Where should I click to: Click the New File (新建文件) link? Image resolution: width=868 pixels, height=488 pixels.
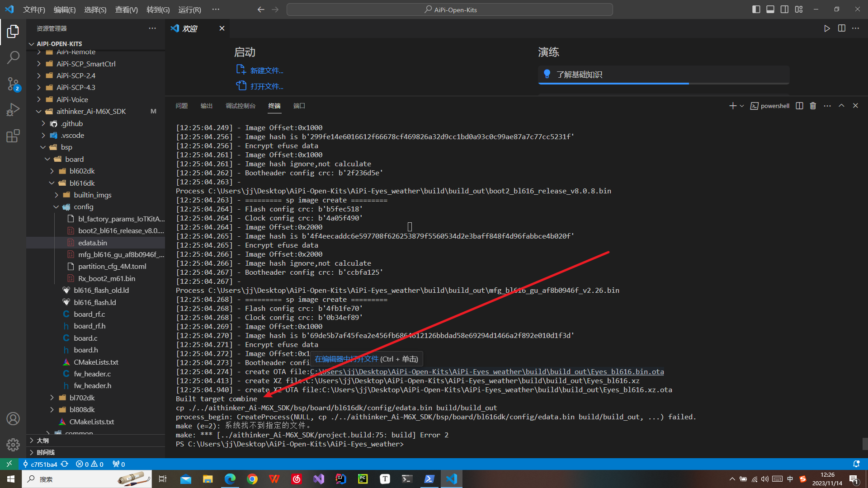267,70
